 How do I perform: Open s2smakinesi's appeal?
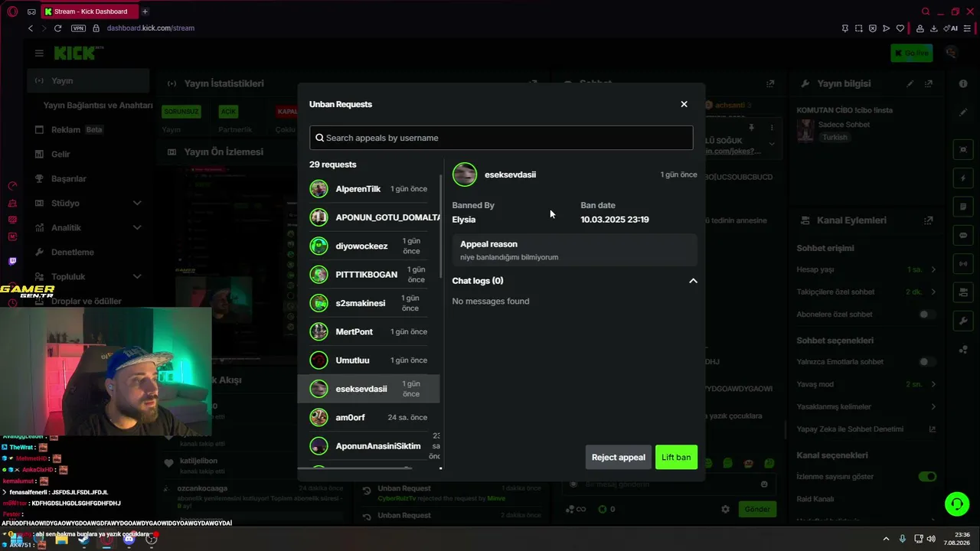(368, 303)
